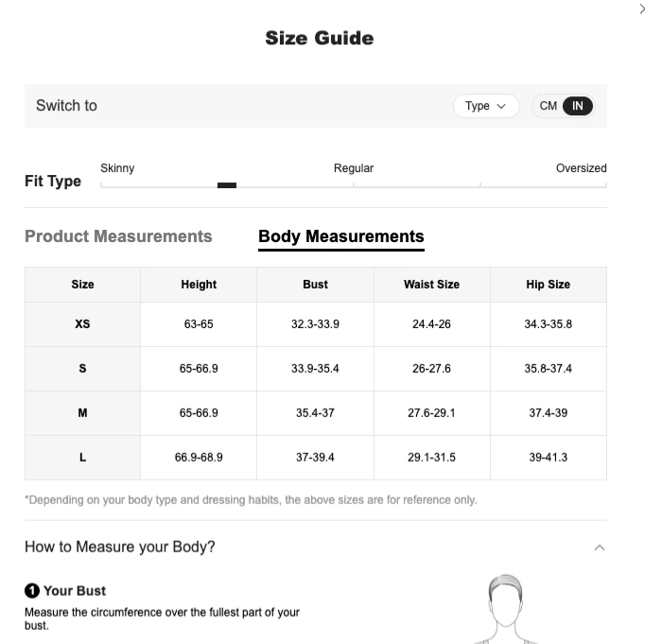
Task: Click the Type dropdown chevron arrow
Action: pyautogui.click(x=501, y=107)
